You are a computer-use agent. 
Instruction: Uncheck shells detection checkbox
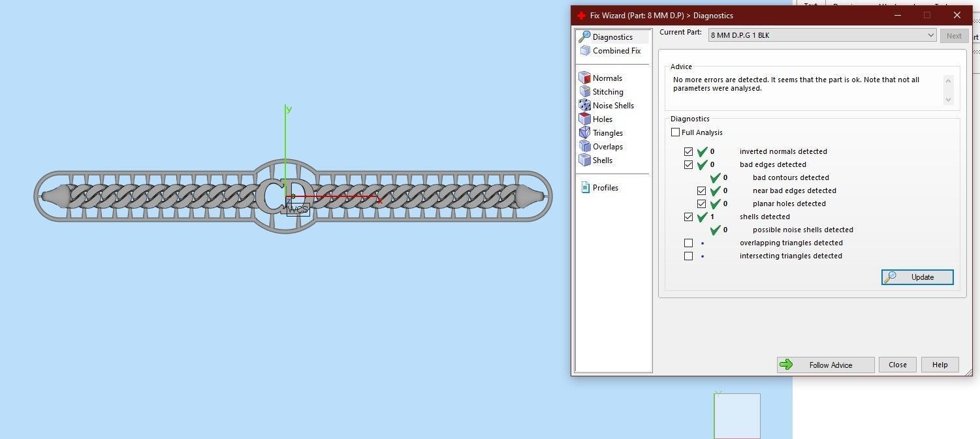pos(688,217)
